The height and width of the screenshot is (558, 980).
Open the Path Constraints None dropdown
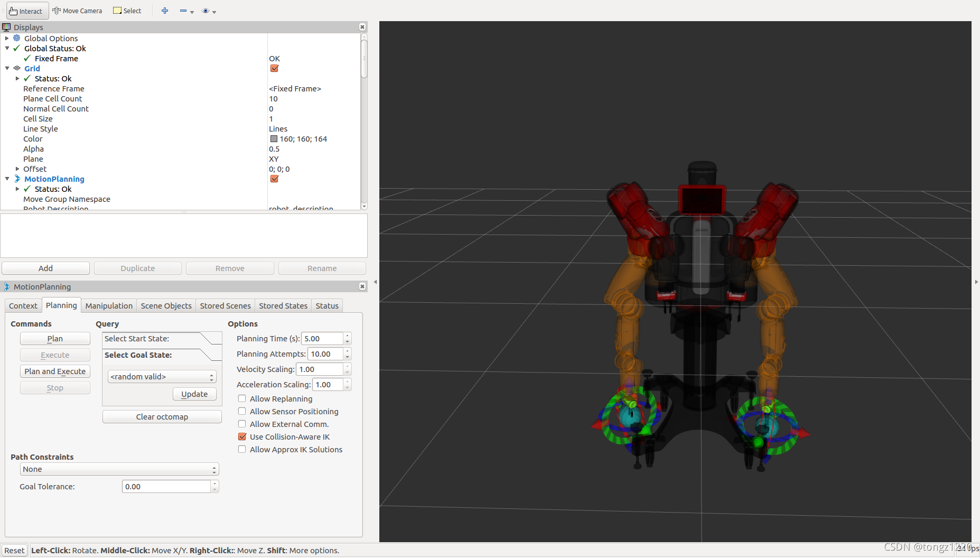click(119, 469)
